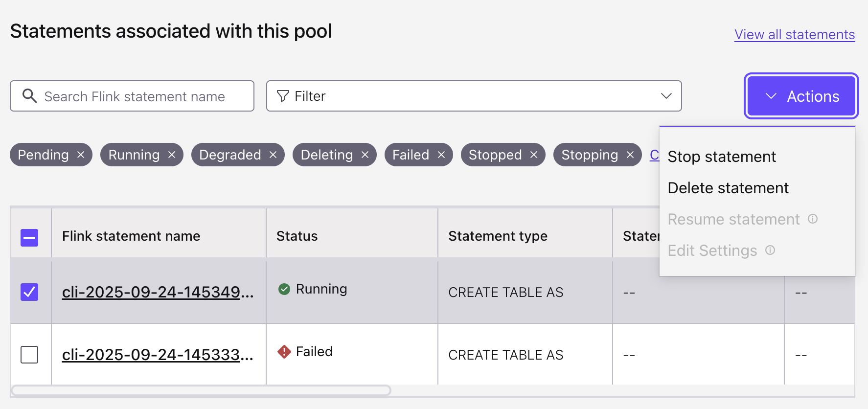This screenshot has height=409, width=868.
Task: Remove the Deleting filter chip
Action: (x=365, y=155)
